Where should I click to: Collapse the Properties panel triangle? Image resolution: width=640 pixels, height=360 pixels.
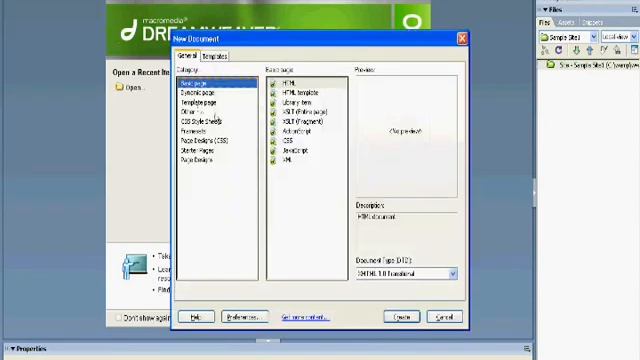[13, 349]
